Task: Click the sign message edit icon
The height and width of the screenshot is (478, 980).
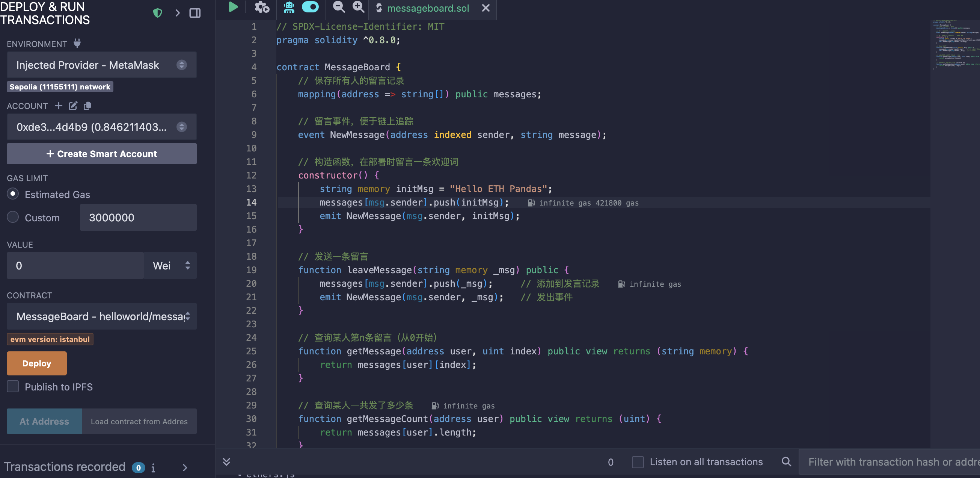Action: (x=73, y=106)
